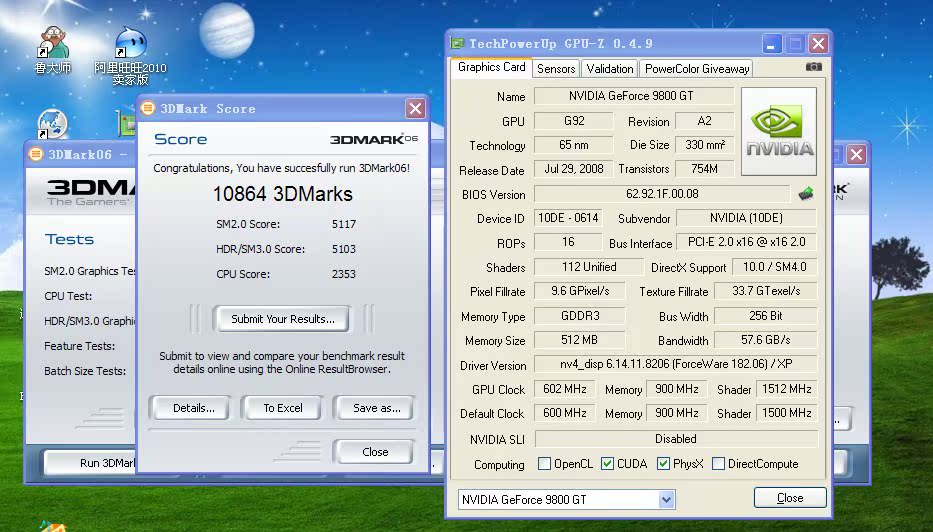This screenshot has width=933, height=532.
Task: Select the PowerColor Giveaway tab
Action: (x=696, y=69)
